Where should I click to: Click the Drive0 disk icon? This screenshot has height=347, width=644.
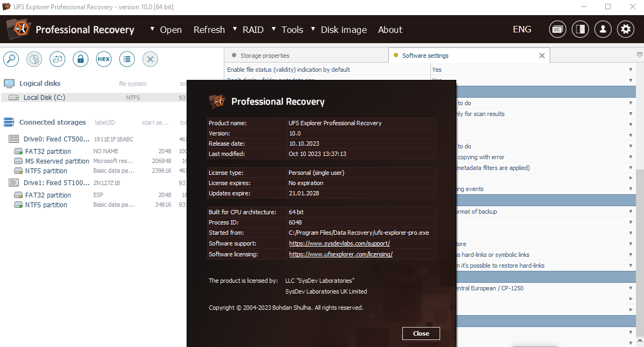pyautogui.click(x=14, y=139)
